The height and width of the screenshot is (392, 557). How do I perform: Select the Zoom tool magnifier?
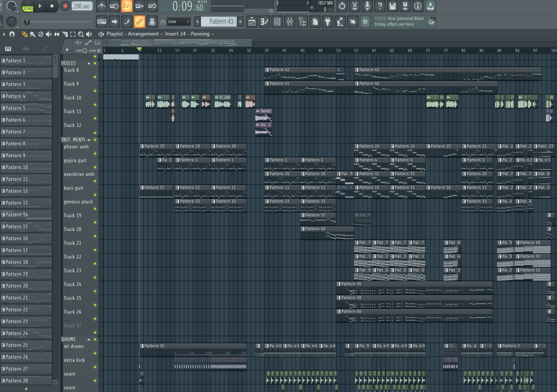pyautogui.click(x=81, y=34)
